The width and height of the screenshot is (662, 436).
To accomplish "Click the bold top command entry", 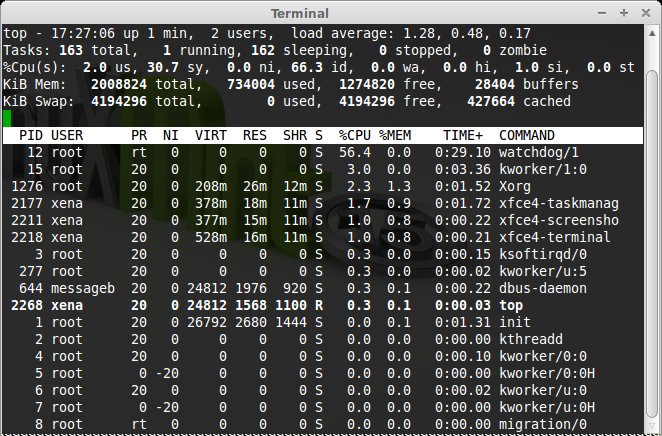I will [511, 306].
